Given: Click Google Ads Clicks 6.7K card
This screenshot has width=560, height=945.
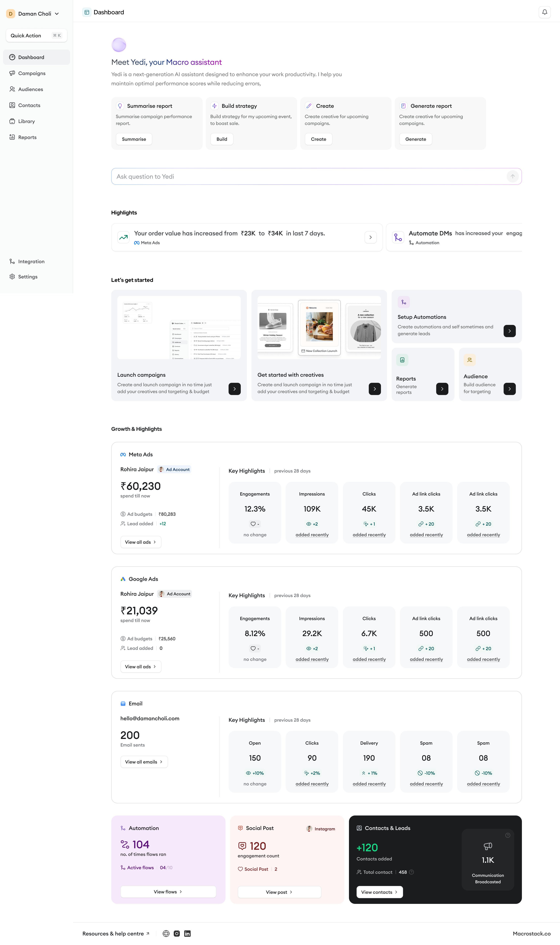Looking at the screenshot, I should click(369, 637).
